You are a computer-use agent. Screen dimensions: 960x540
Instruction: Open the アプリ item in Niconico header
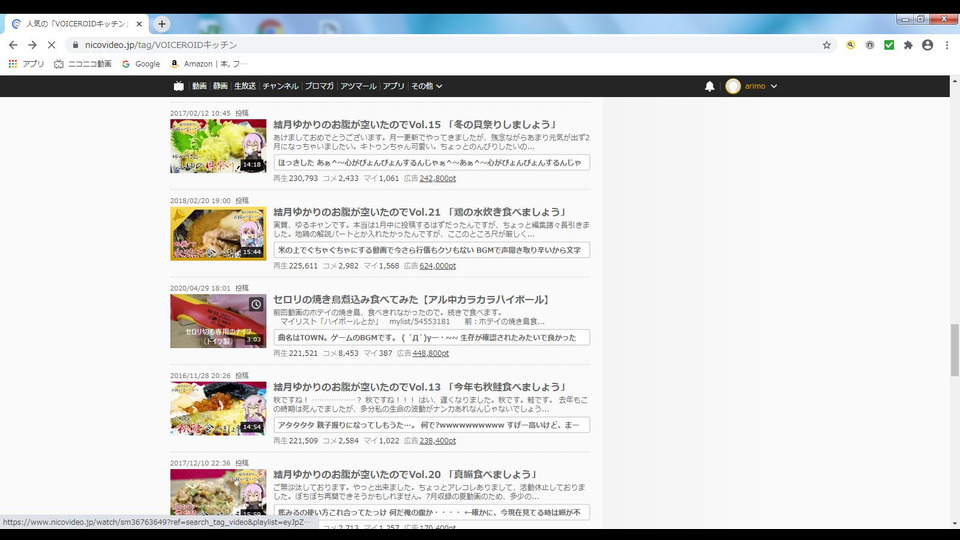click(x=394, y=86)
